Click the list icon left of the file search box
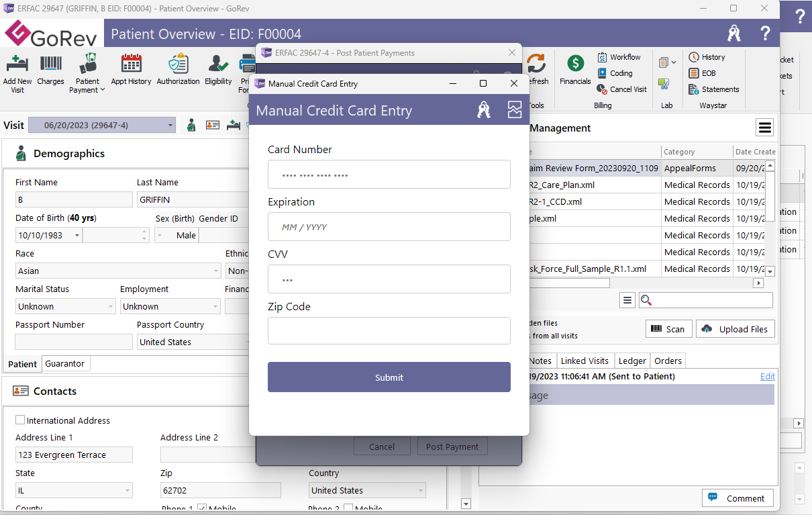Image resolution: width=812 pixels, height=515 pixels. (627, 300)
